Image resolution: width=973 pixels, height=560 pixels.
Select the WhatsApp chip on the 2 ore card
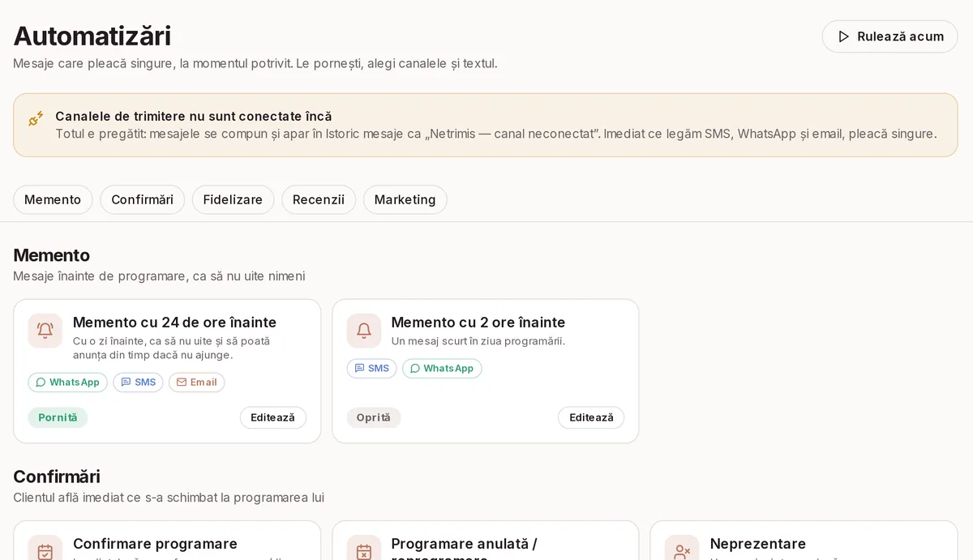pos(442,369)
